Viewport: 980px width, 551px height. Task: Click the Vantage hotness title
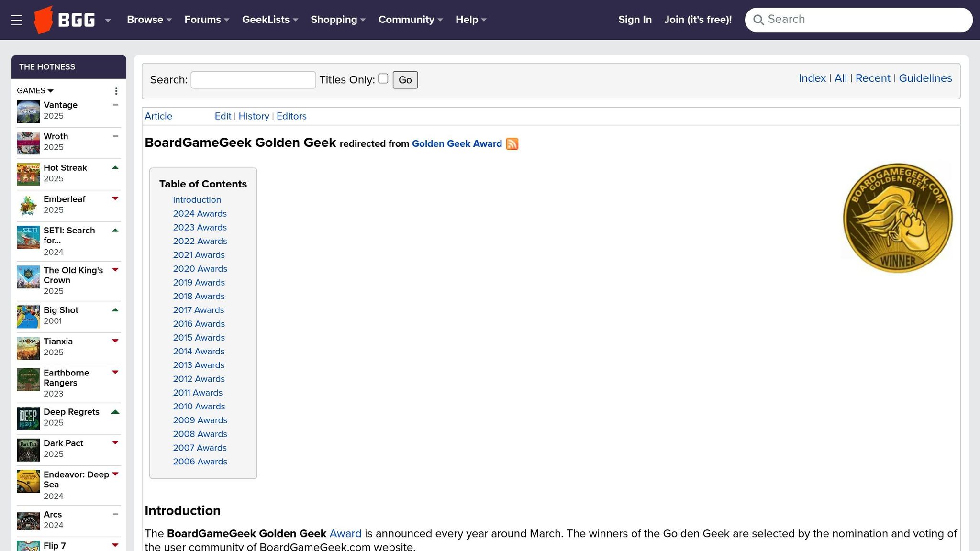60,105
